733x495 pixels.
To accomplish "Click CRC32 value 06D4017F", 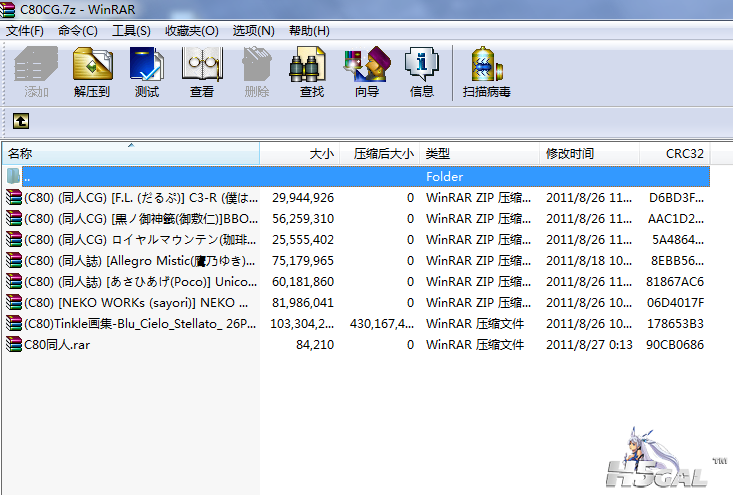I will coord(675,303).
